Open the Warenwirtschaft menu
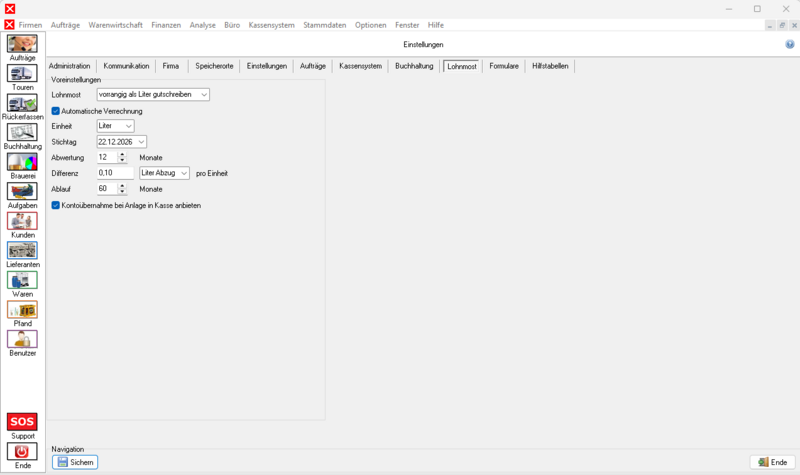This screenshot has width=800, height=475. click(x=115, y=24)
